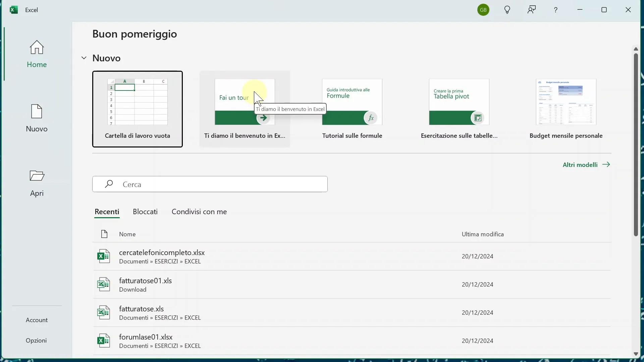Click the Excel logo in the title bar

coord(14,10)
